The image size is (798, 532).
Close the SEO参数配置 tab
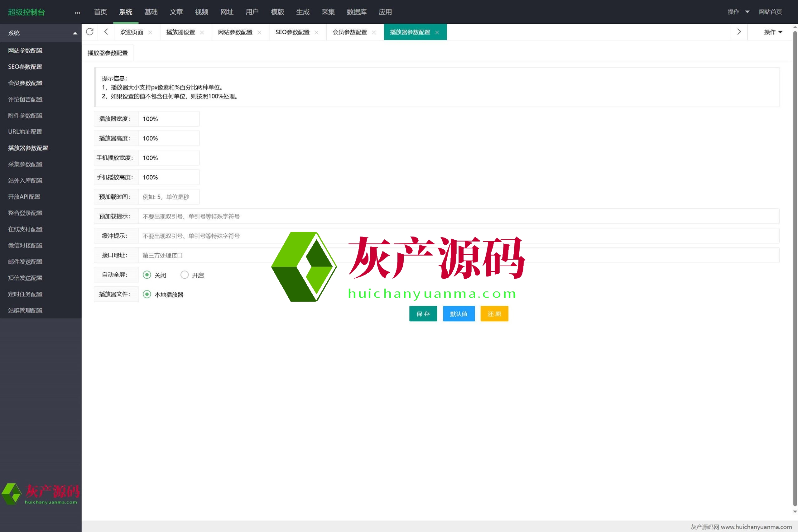[317, 32]
